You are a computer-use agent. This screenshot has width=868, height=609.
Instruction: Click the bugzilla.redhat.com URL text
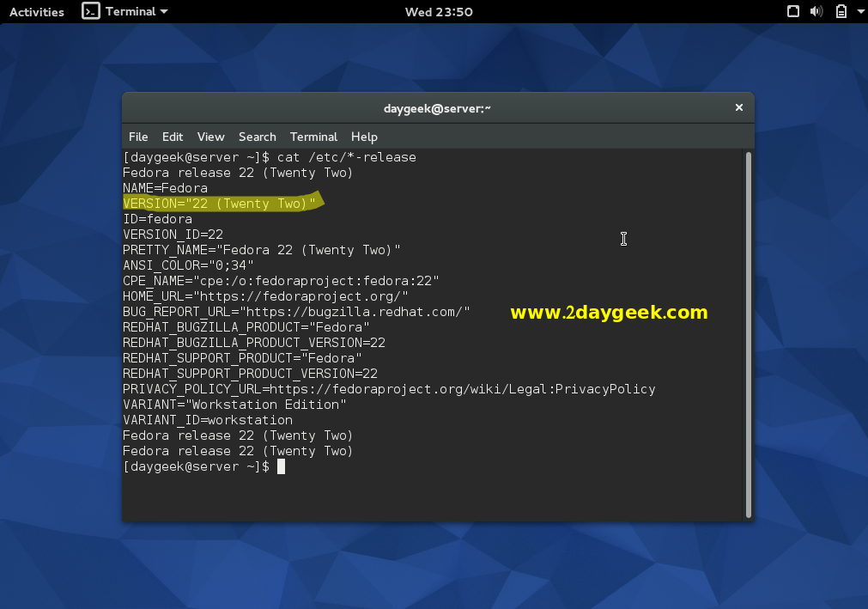click(355, 312)
